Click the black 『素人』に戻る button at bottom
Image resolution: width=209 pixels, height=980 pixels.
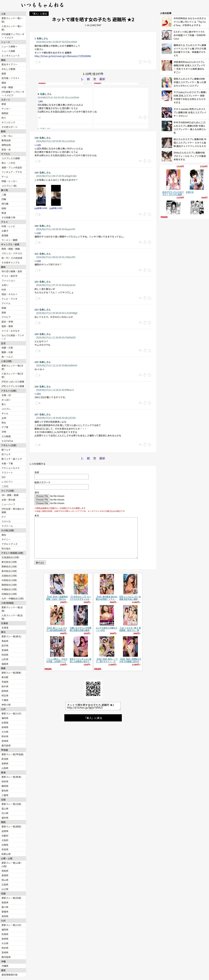click(93, 718)
